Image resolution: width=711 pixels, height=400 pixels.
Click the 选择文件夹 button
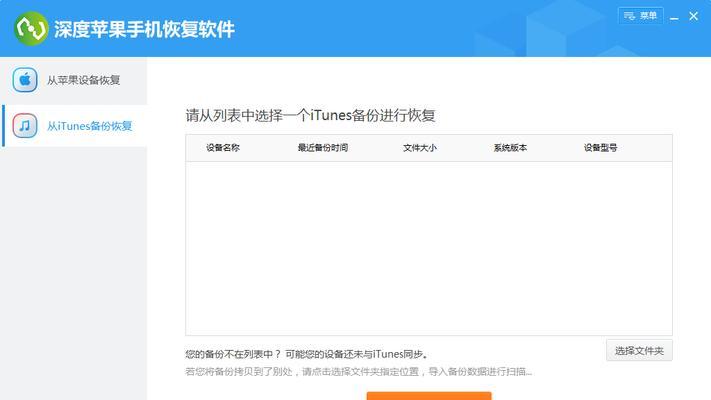(639, 351)
